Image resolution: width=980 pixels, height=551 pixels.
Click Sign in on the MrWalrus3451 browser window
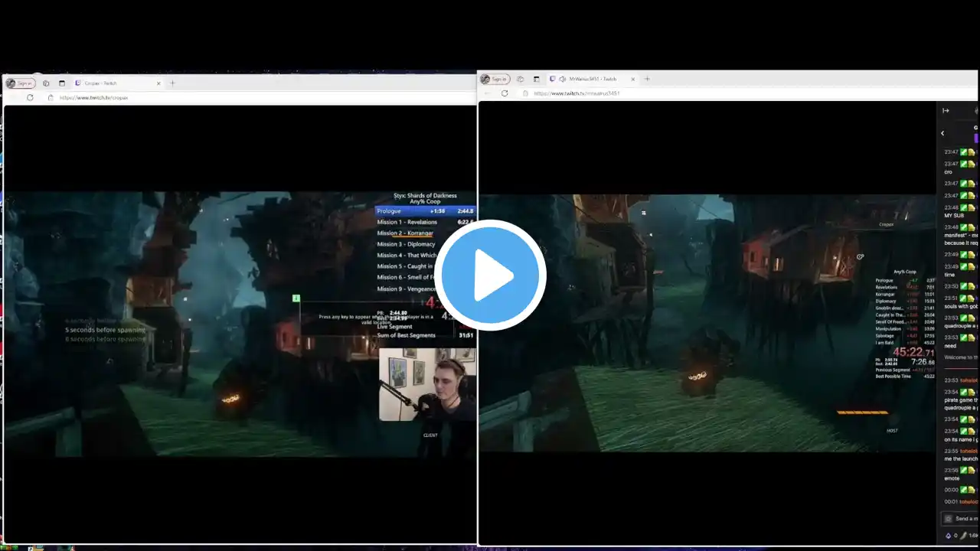495,79
